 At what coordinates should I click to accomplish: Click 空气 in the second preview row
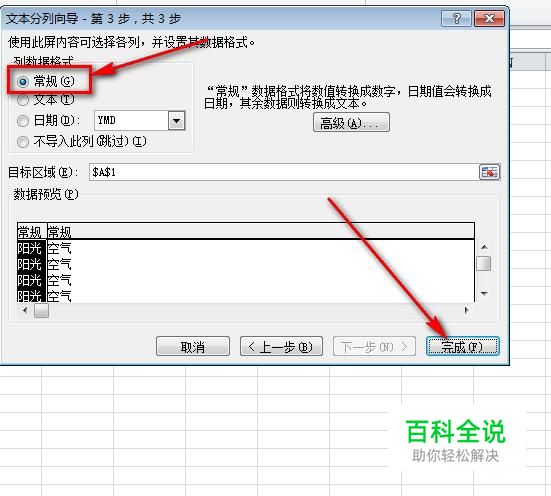[x=59, y=264]
